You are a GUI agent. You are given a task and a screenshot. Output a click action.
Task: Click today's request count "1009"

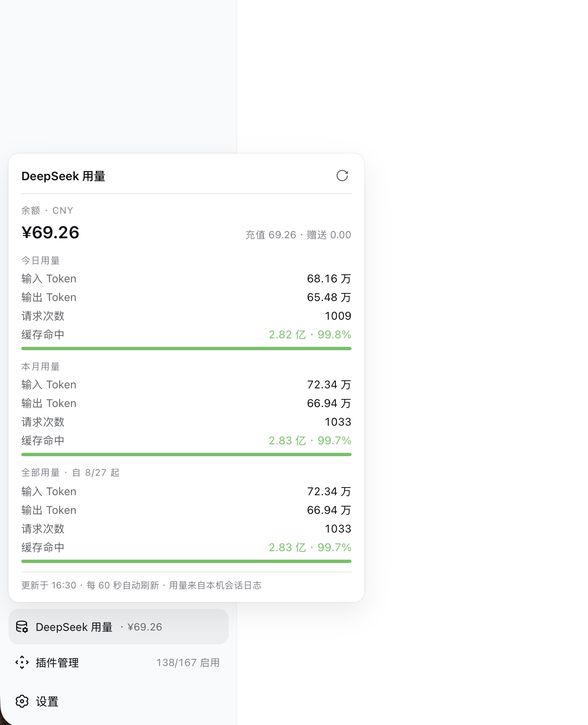(338, 316)
